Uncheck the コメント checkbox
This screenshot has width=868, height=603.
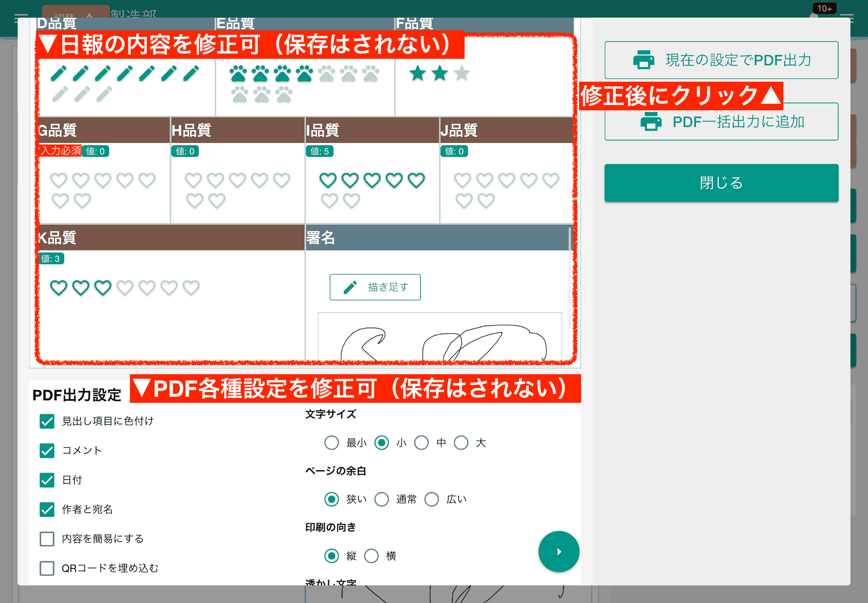[x=47, y=451]
